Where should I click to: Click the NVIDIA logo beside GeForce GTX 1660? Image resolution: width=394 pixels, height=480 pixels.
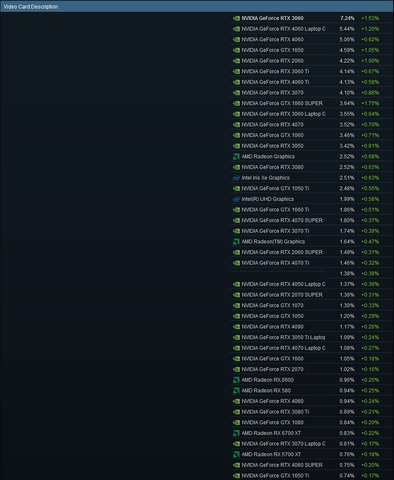coord(236,359)
